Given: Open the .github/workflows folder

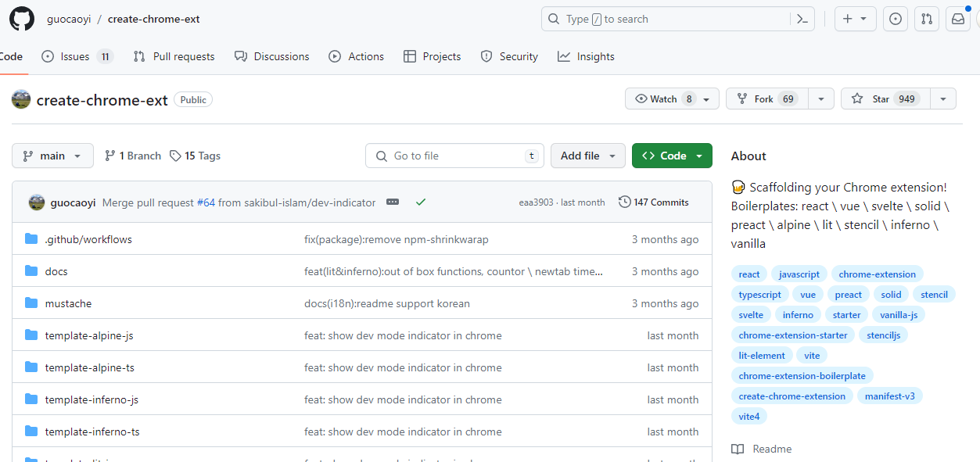Looking at the screenshot, I should click(88, 239).
